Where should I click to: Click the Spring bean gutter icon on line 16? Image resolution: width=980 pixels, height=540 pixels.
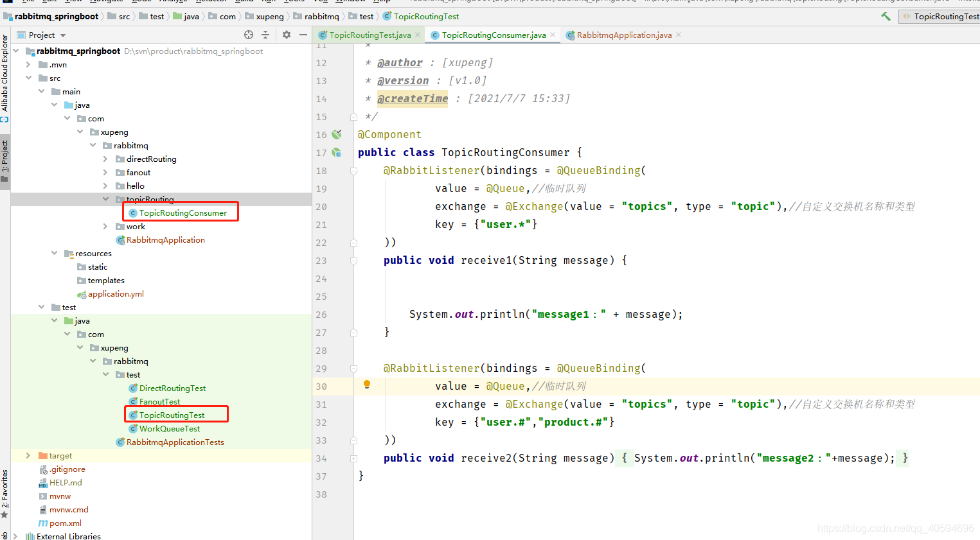click(337, 134)
